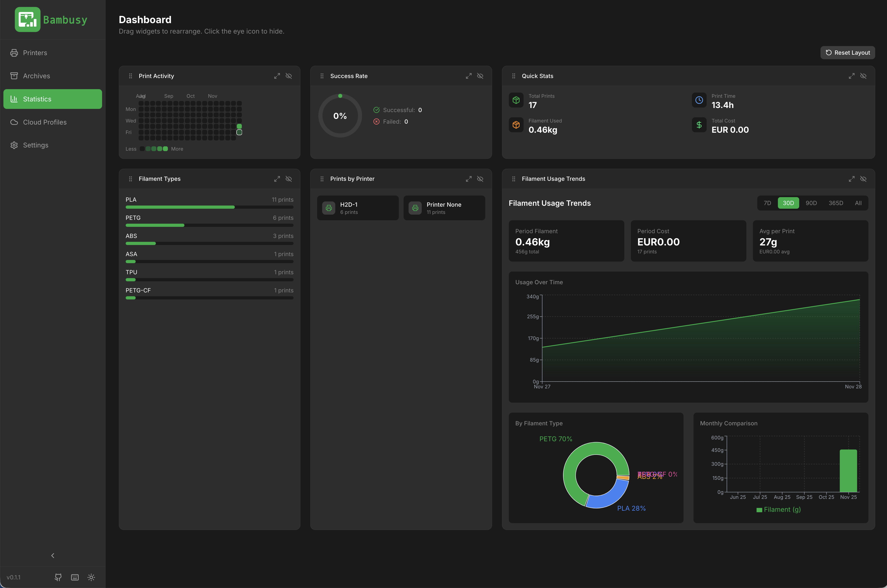Expand the Success Rate widget
Image resolution: width=887 pixels, height=588 pixels.
[469, 76]
